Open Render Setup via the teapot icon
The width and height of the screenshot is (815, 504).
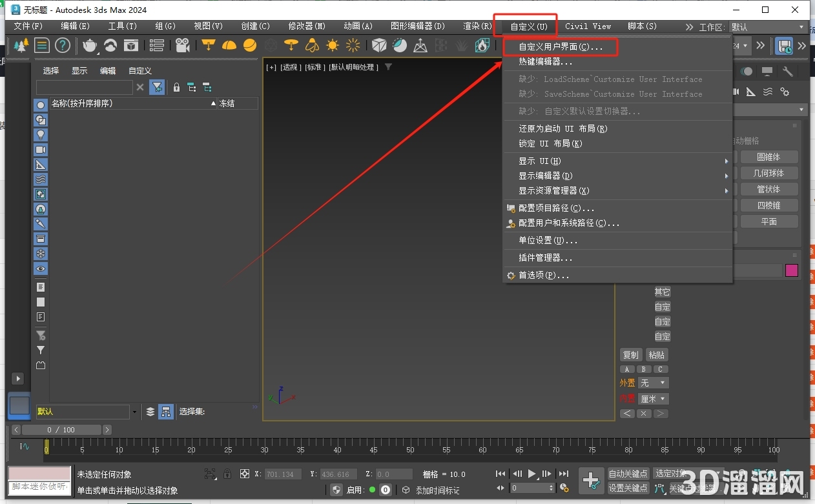(90, 46)
